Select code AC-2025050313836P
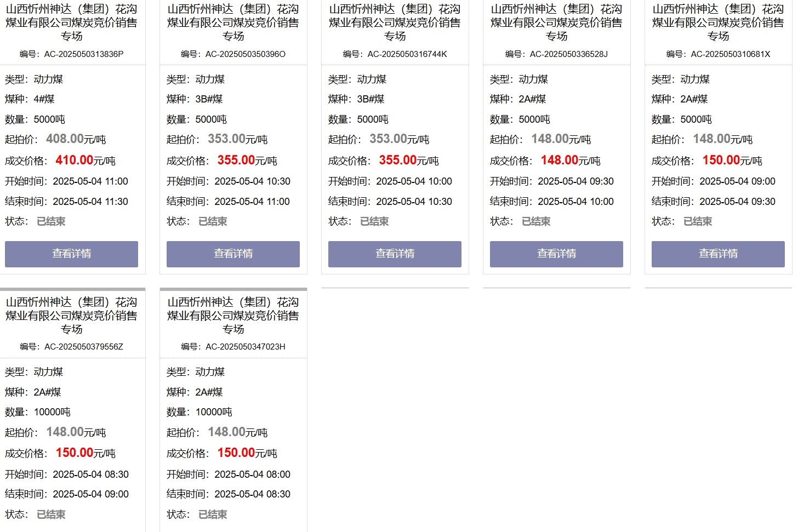The width and height of the screenshot is (798, 532). pyautogui.click(x=84, y=54)
